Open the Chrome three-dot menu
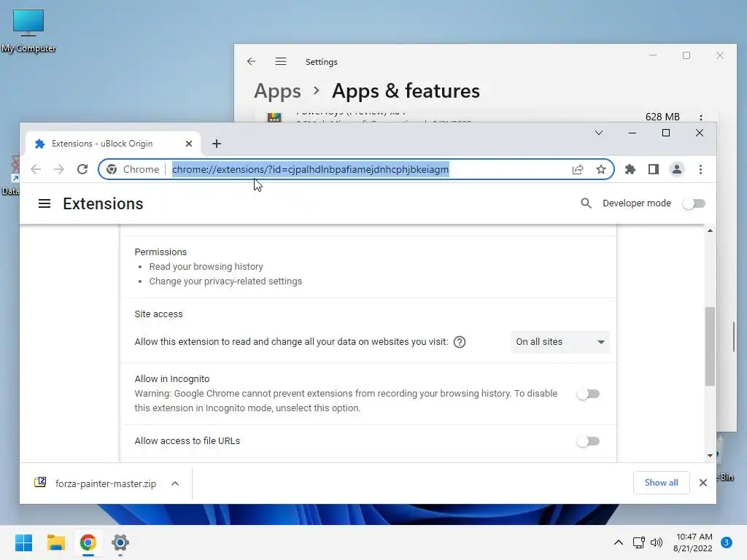This screenshot has width=747, height=560. [x=700, y=169]
